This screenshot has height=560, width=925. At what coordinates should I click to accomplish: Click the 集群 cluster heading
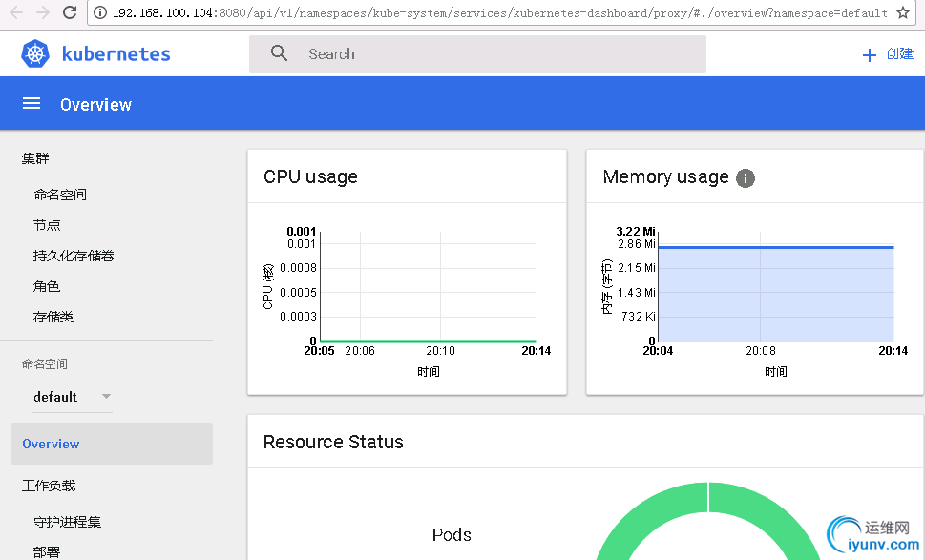point(35,158)
